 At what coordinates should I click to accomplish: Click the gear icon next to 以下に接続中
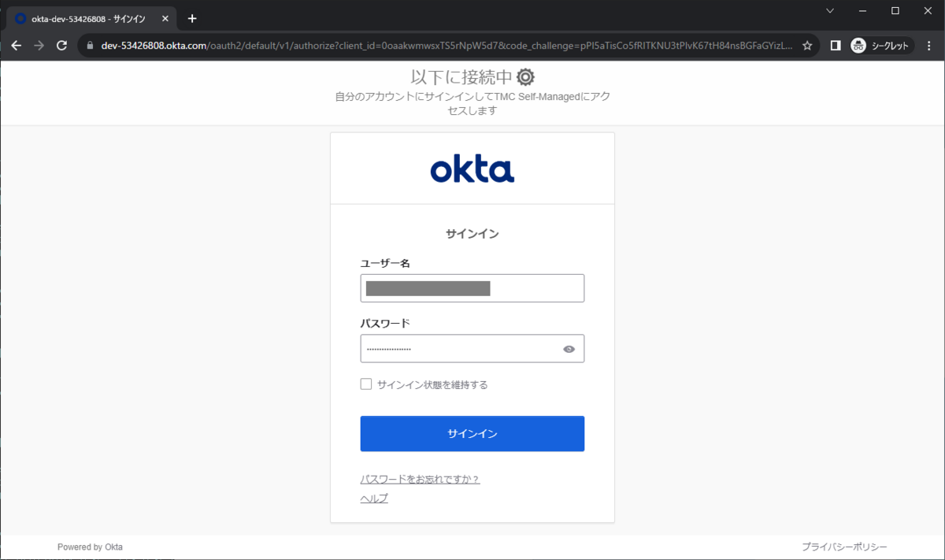525,76
